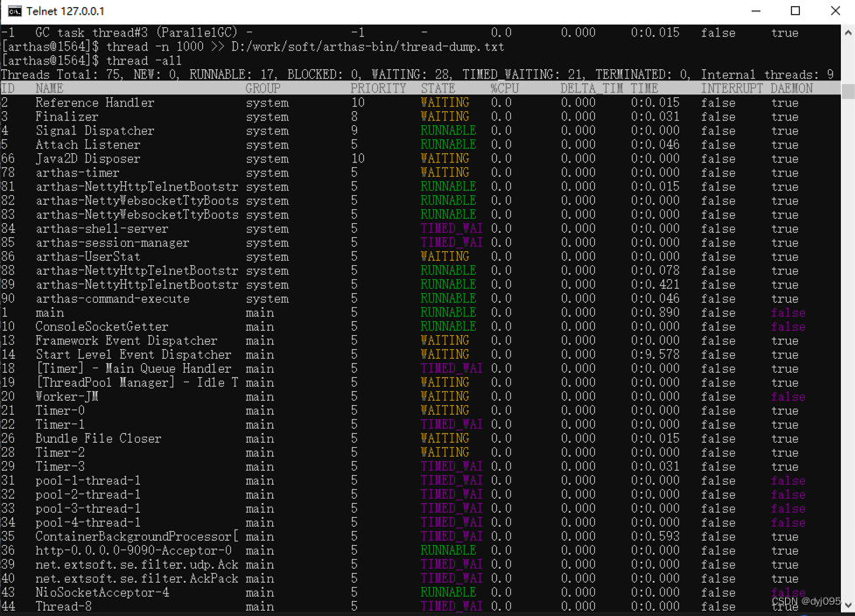Viewport: 855px width, 616px height.
Task: Click the purple 'false' daemon value of Worker-JM
Action: 788,397
